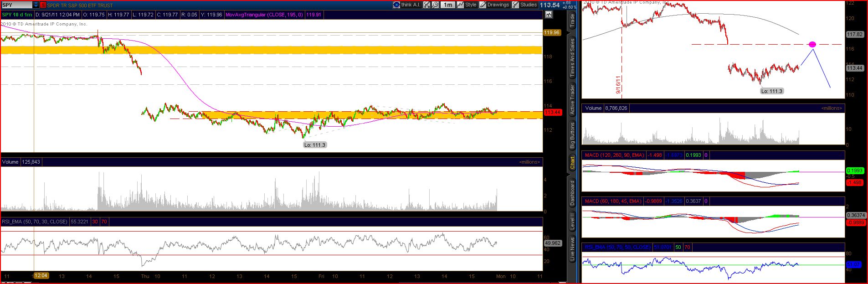Open chart settings wrench icon
The image size is (868, 284).
click(436, 5)
